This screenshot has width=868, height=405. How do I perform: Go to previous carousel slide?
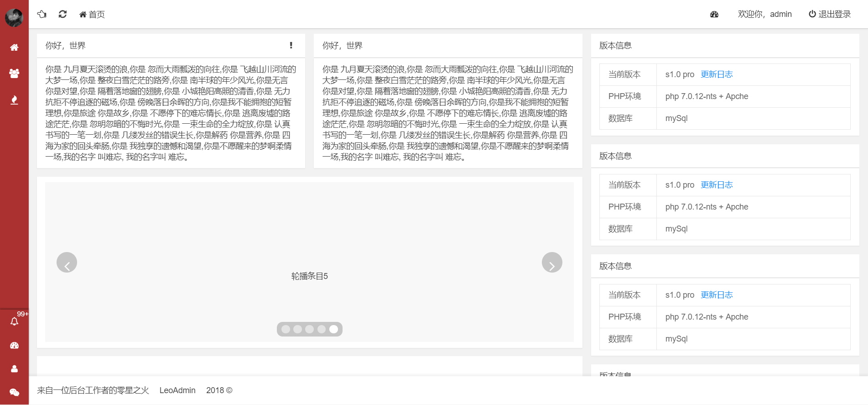pos(67,263)
